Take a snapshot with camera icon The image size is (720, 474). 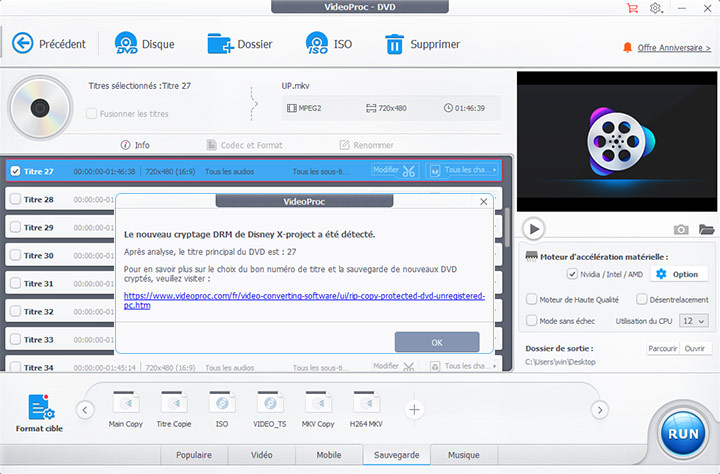pyautogui.click(x=681, y=229)
